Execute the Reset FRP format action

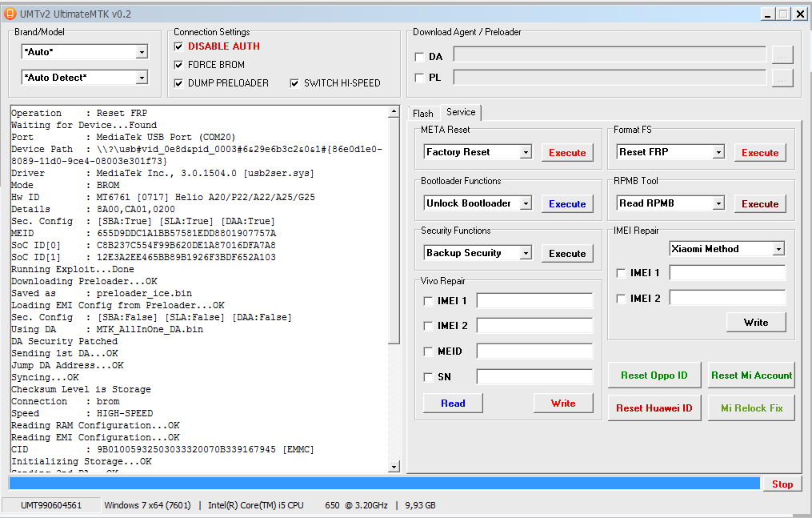coord(759,152)
